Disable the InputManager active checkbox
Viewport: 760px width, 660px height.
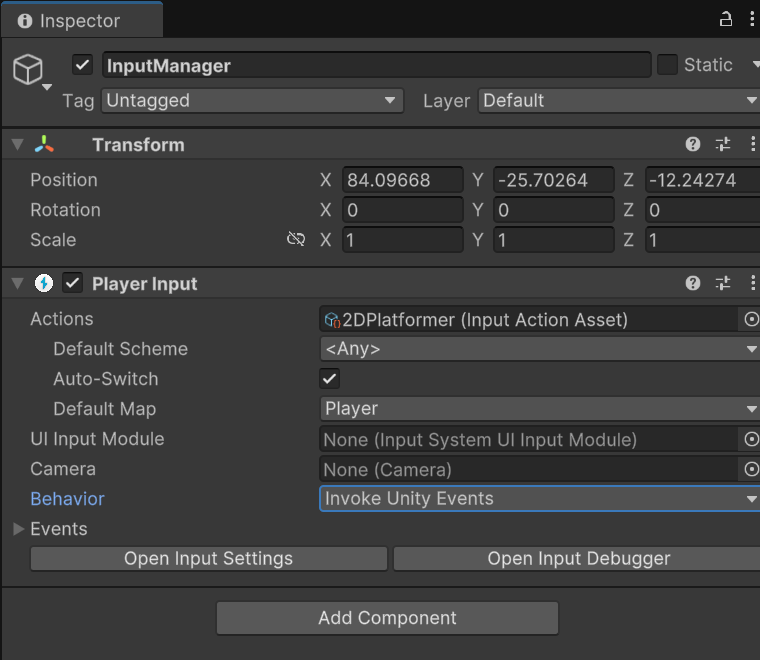tap(83, 65)
